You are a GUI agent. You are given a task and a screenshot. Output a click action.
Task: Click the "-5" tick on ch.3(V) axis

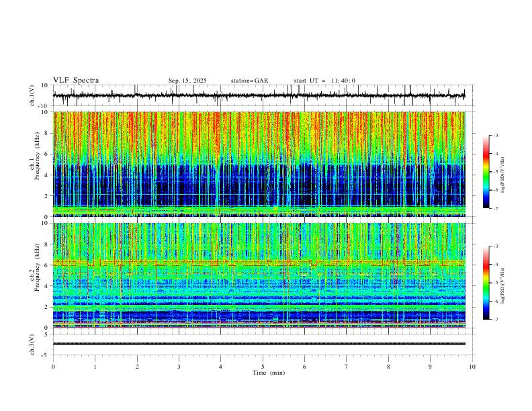(46, 355)
